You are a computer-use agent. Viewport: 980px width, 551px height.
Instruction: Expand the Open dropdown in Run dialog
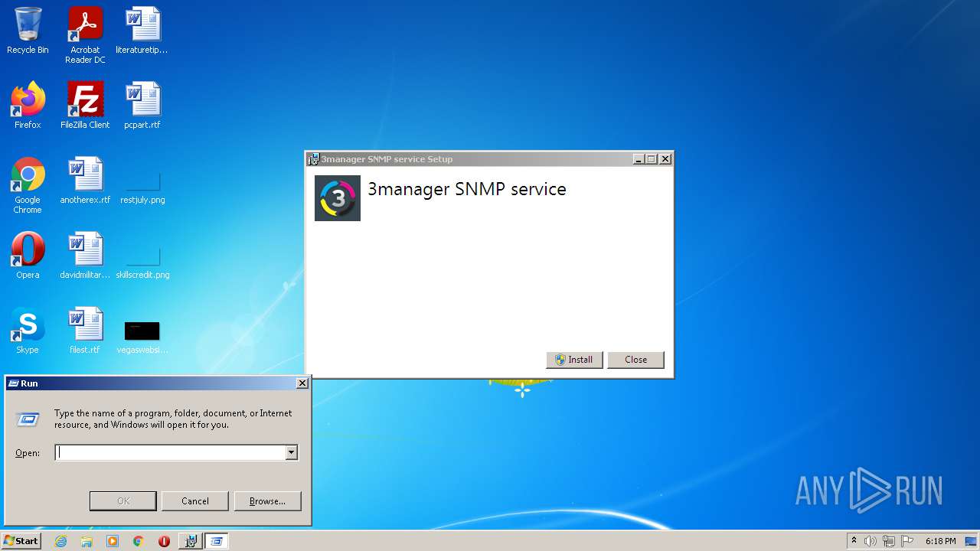[291, 453]
